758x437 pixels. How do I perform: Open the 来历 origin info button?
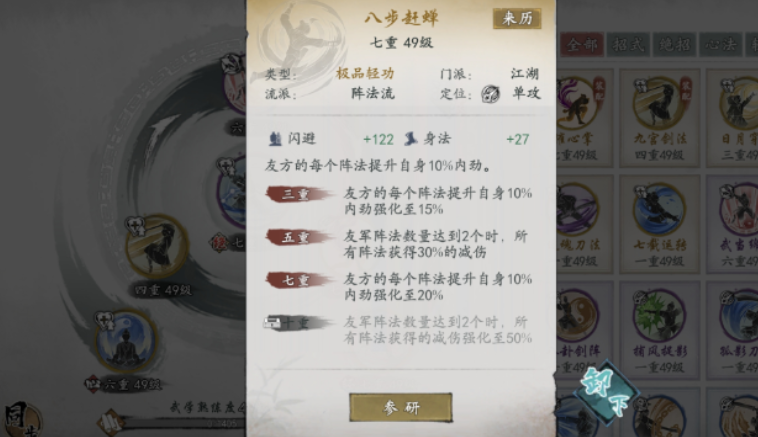point(517,18)
